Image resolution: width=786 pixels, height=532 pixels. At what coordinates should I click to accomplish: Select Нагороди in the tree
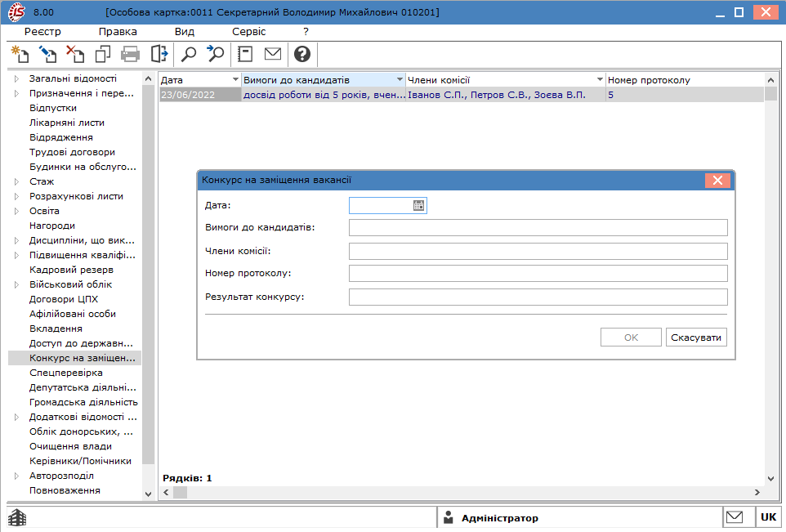tap(52, 226)
